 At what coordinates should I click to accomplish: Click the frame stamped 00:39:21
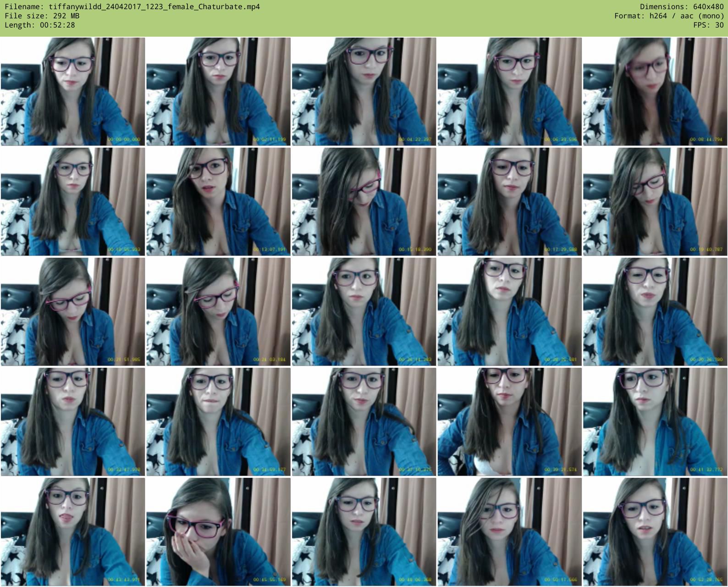point(509,422)
